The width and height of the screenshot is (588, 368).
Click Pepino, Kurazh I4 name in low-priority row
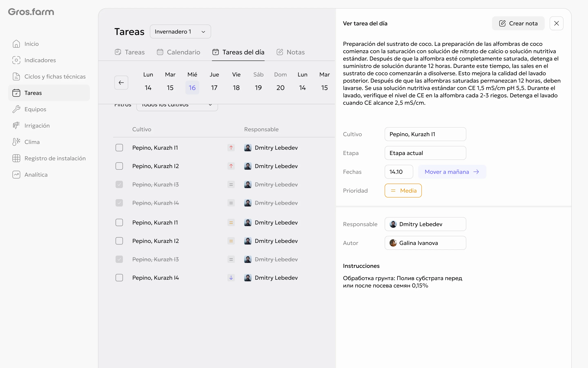(156, 278)
